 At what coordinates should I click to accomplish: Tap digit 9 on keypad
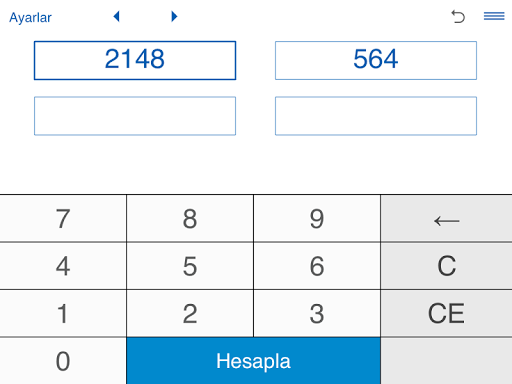(x=317, y=219)
